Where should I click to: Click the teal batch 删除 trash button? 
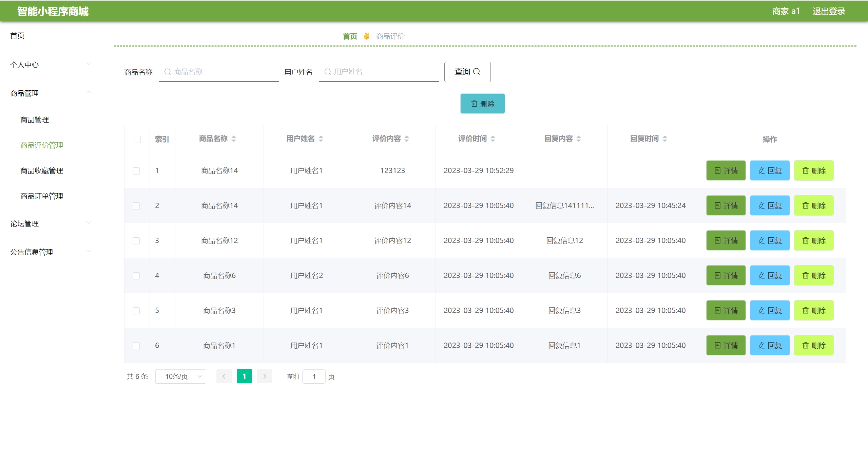click(482, 104)
